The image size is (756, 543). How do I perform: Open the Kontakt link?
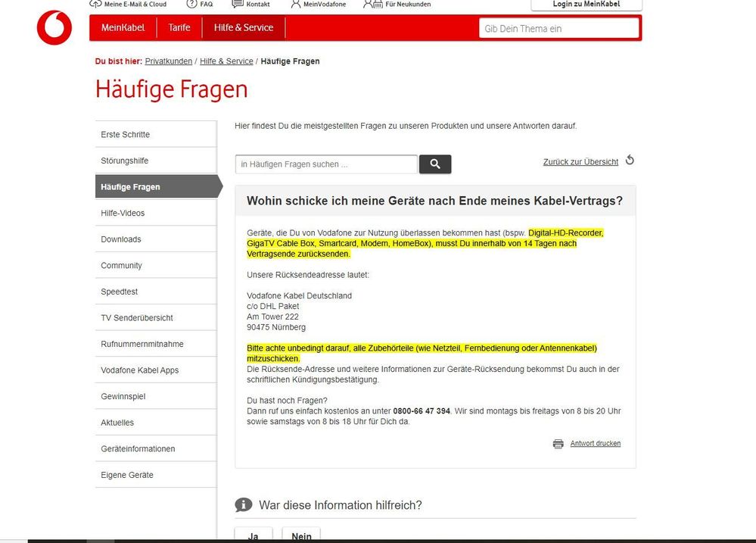point(250,4)
